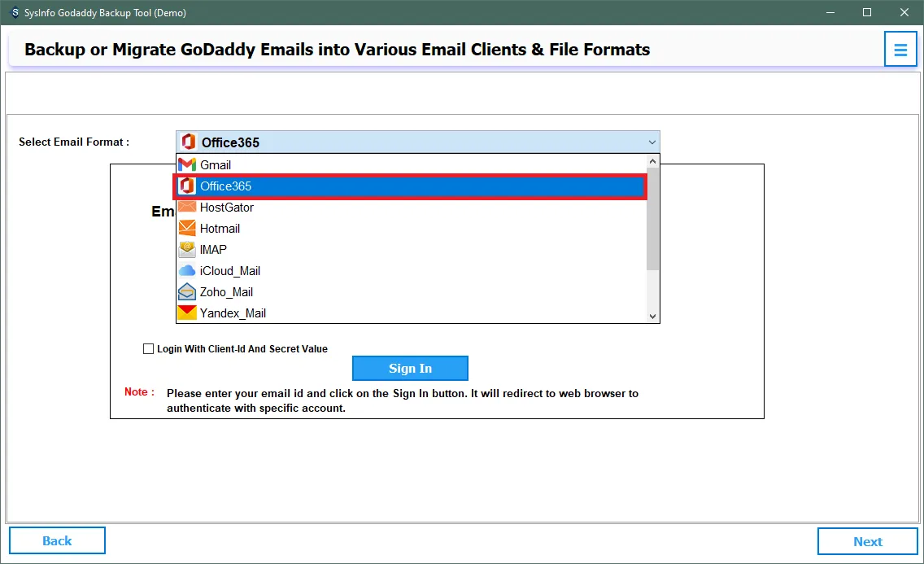Choose Hotmail in the dropdown list
The image size is (924, 564).
[412, 229]
